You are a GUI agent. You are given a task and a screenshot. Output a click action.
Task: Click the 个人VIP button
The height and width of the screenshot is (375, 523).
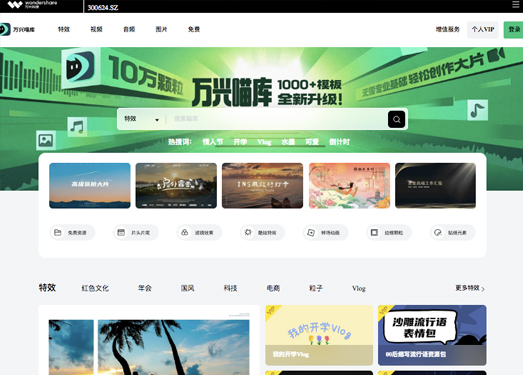point(483,30)
